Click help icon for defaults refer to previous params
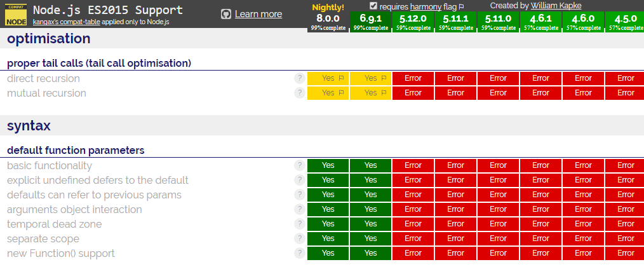This screenshot has height=269, width=644. click(x=300, y=195)
